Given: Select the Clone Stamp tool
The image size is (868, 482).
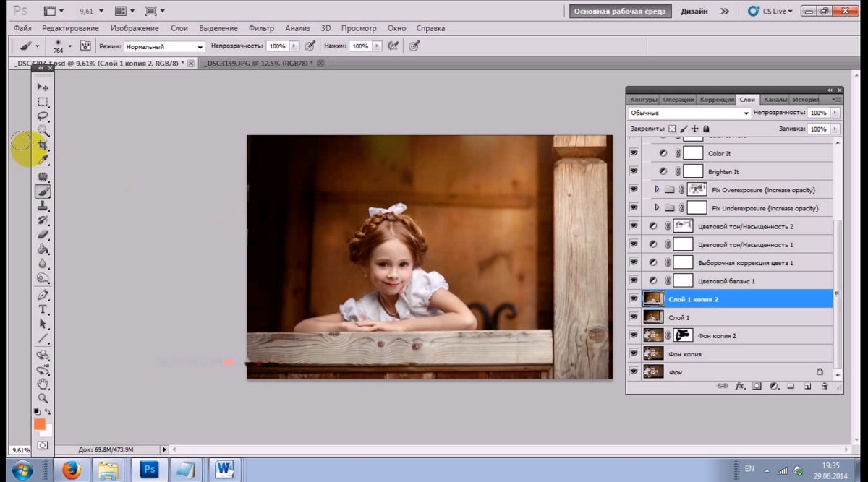Looking at the screenshot, I should pyautogui.click(x=43, y=206).
